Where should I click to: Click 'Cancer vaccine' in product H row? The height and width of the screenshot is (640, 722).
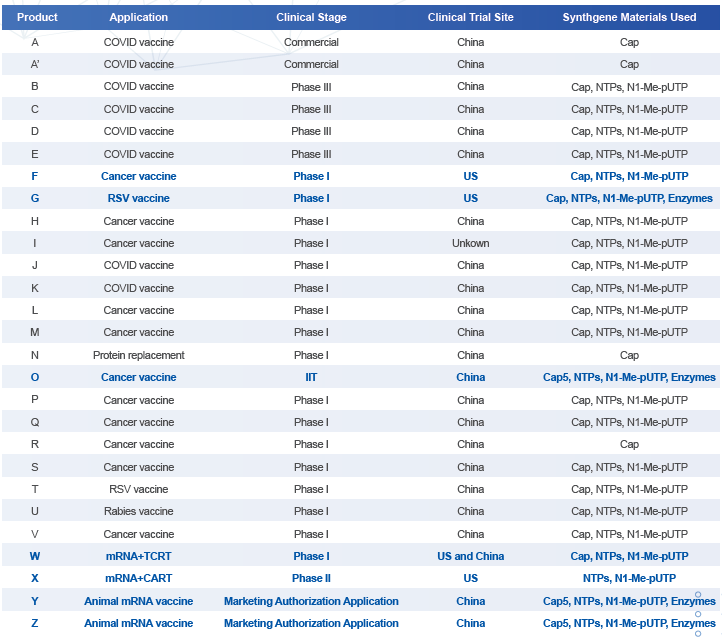point(139,221)
